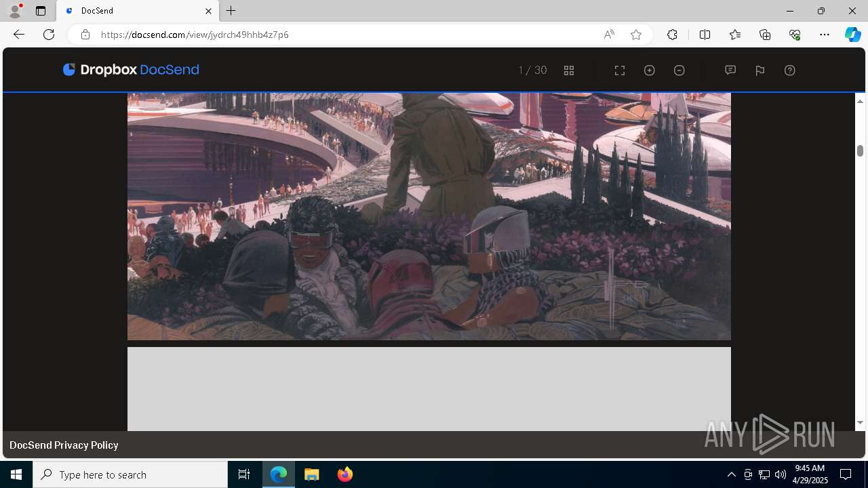Open Edge Settings and more menu
868x488 pixels.
point(825,35)
